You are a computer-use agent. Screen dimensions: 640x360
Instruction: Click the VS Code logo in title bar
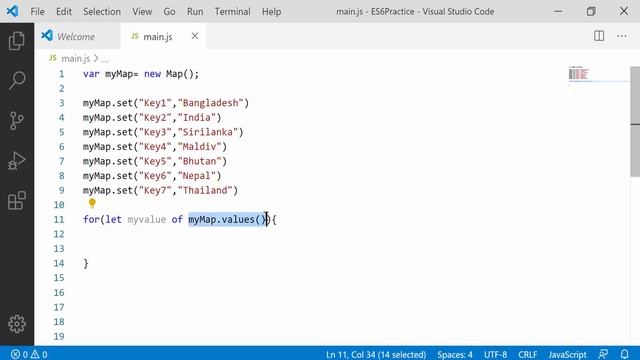[x=12, y=11]
